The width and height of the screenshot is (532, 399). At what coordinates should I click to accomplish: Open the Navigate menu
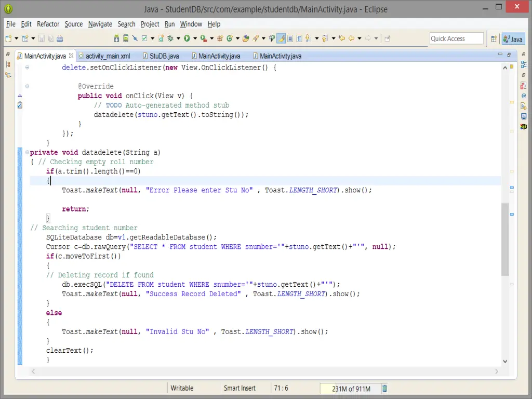100,24
